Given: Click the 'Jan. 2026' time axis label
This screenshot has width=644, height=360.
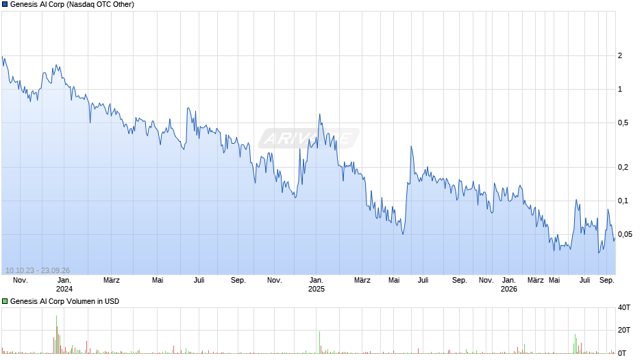Looking at the screenshot, I should click(508, 285).
